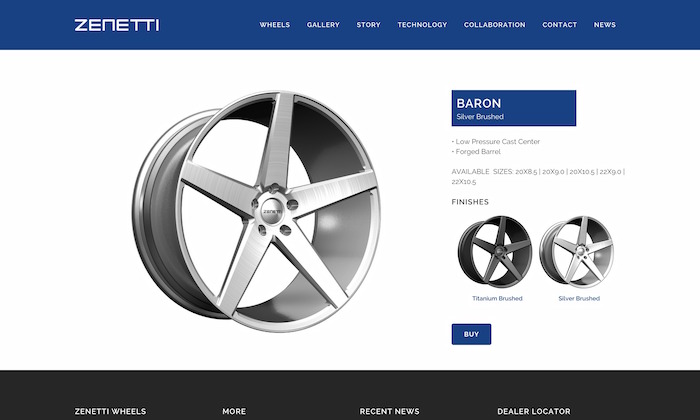Click the Silver Brushed label under finishes
700x420 pixels.
[579, 299]
